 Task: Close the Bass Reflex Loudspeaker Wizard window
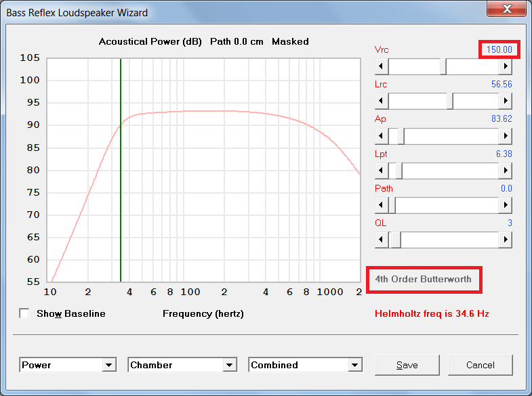click(x=506, y=9)
